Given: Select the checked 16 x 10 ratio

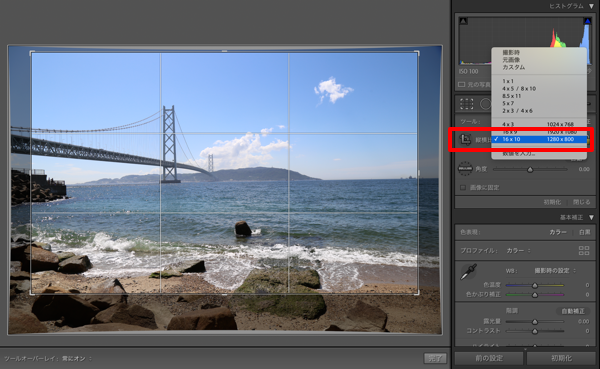Looking at the screenshot, I should 539,139.
